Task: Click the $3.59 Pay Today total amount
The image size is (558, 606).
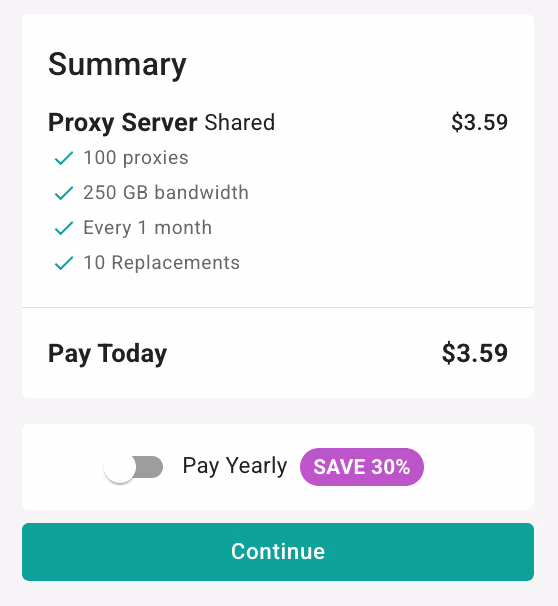Action: coord(475,353)
